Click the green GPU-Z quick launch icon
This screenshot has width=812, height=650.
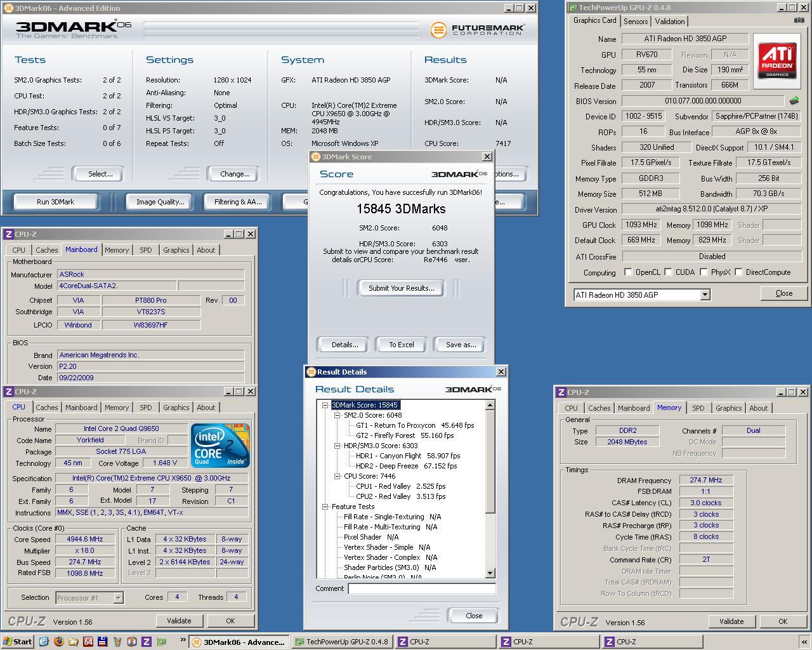pyautogui.click(x=161, y=642)
